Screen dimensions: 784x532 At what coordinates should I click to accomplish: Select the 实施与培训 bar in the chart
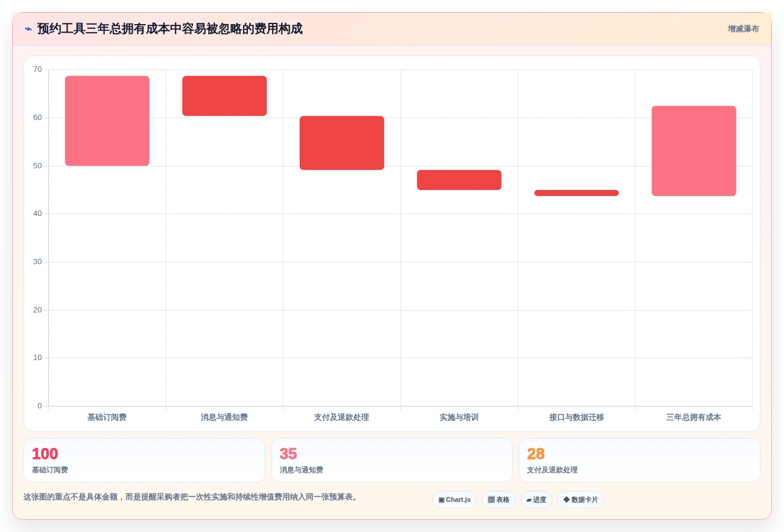pyautogui.click(x=459, y=180)
